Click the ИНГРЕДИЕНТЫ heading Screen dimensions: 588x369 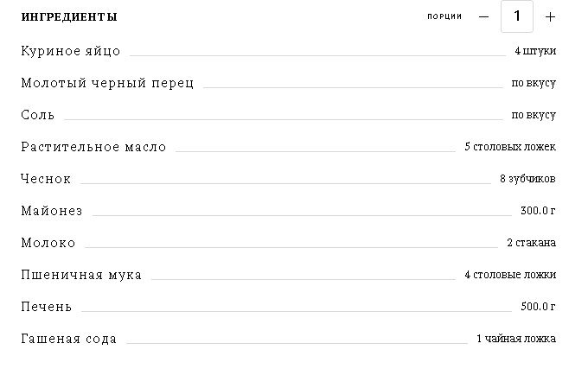[x=69, y=17]
